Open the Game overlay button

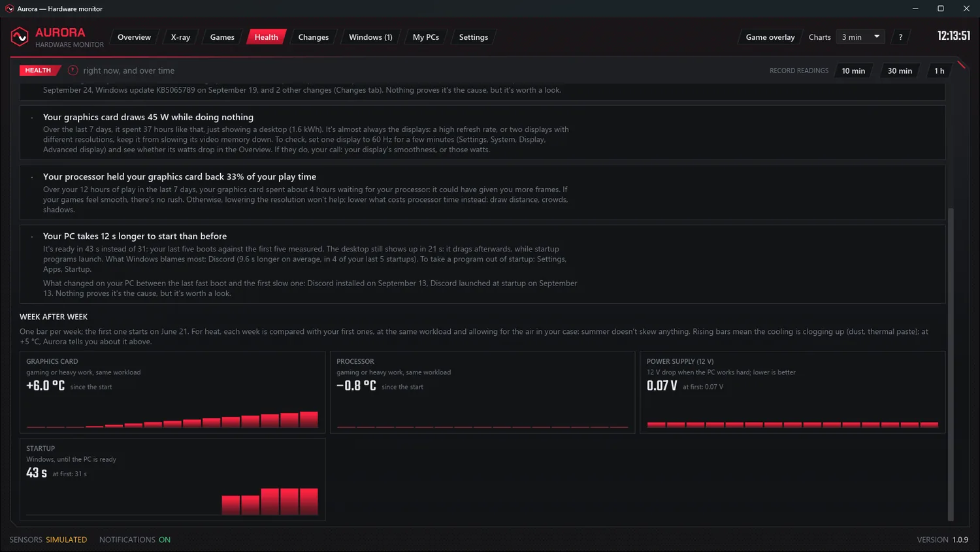(x=770, y=37)
